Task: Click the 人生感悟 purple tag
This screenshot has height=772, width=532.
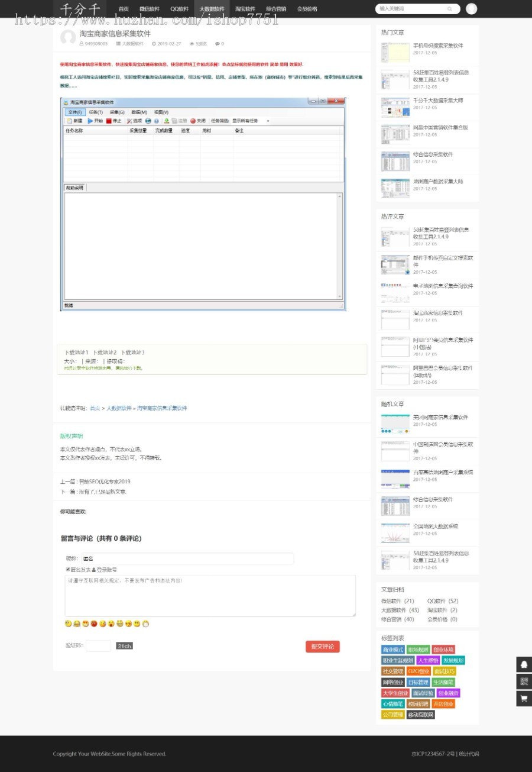Action: point(428,660)
